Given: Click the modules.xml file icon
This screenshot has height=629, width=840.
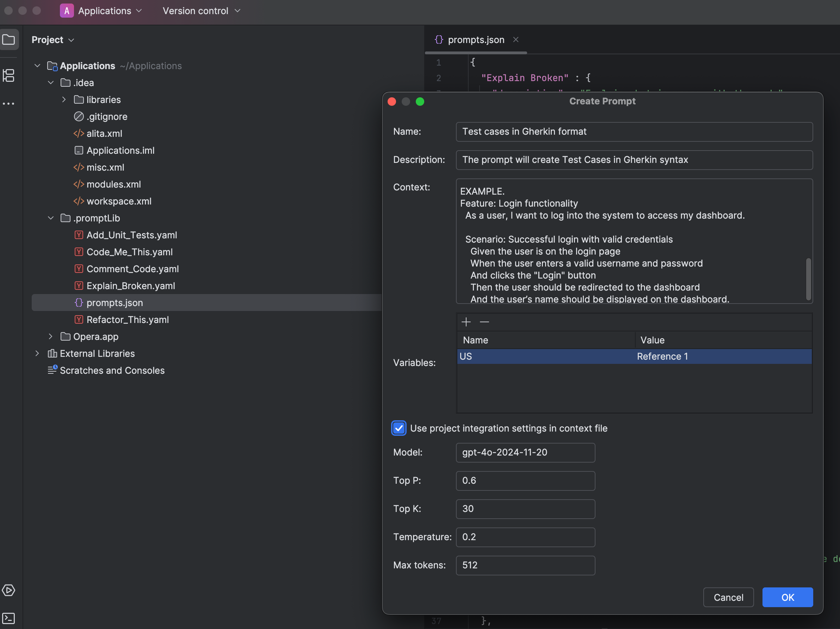Looking at the screenshot, I should click(x=79, y=184).
